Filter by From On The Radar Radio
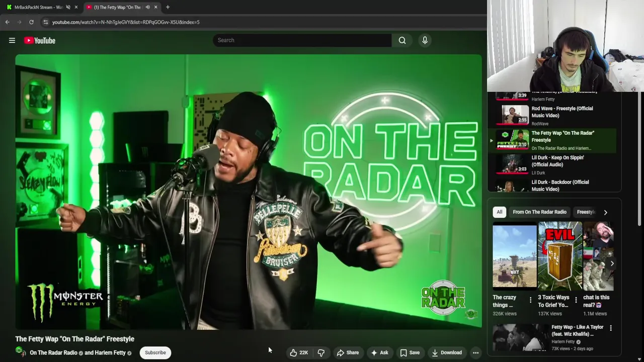The image size is (644, 362). pos(539,212)
